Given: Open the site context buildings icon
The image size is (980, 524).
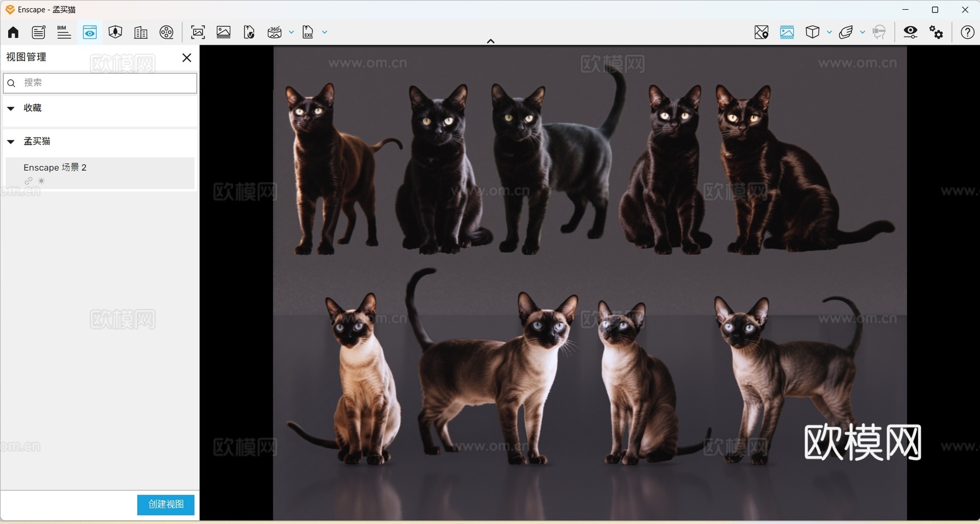Looking at the screenshot, I should click(x=140, y=32).
